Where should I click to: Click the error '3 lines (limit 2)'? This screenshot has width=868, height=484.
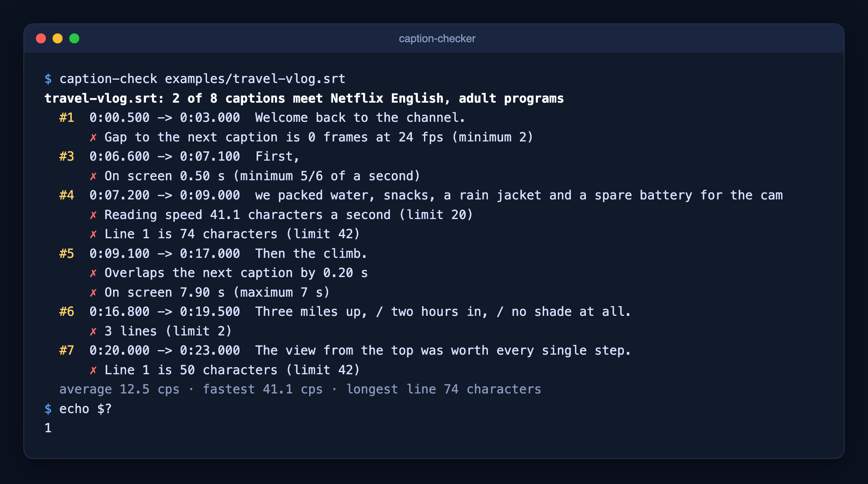(x=168, y=331)
